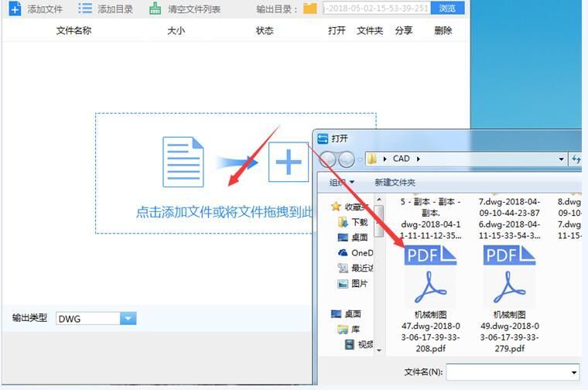The height and width of the screenshot is (390, 588).
Task: Click the 添加目录 list icon
Action: (85, 9)
